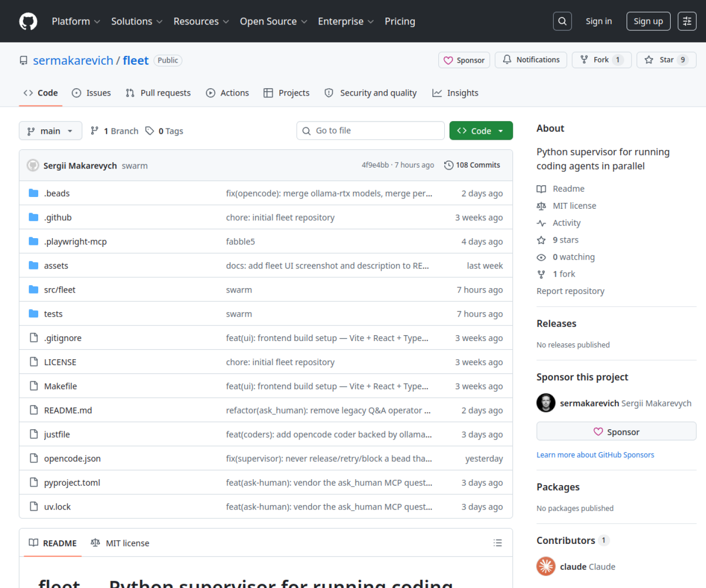The height and width of the screenshot is (588, 706).
Task: Click the Sign up button
Action: 648,21
